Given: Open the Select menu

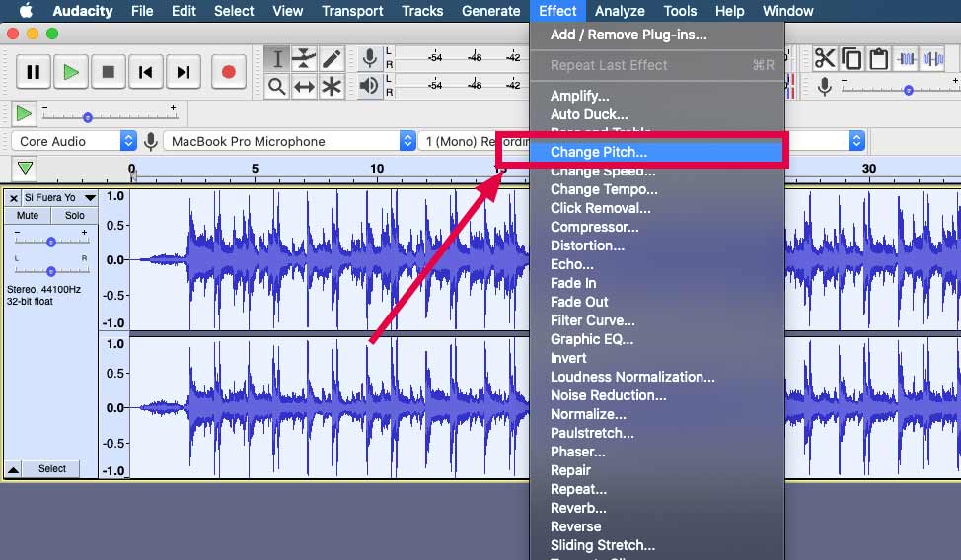Looking at the screenshot, I should (234, 11).
